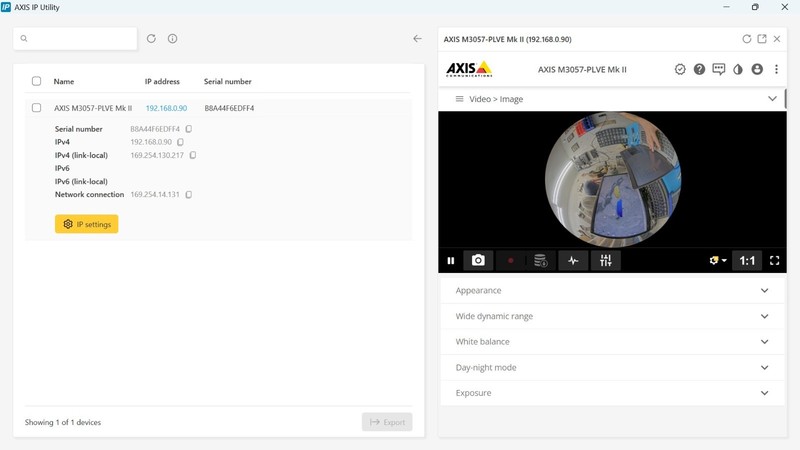Click the camera panel scrollbar
Image resolution: width=800 pixels, height=450 pixels.
(785, 98)
